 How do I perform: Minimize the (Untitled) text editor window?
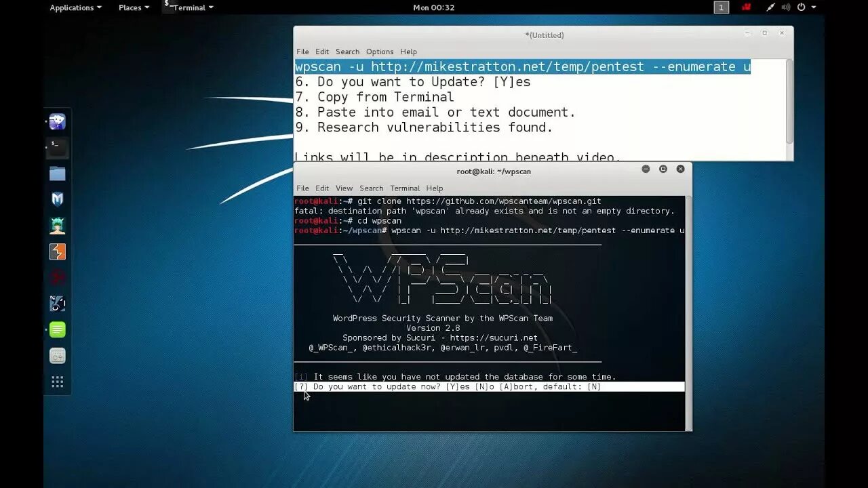click(747, 33)
